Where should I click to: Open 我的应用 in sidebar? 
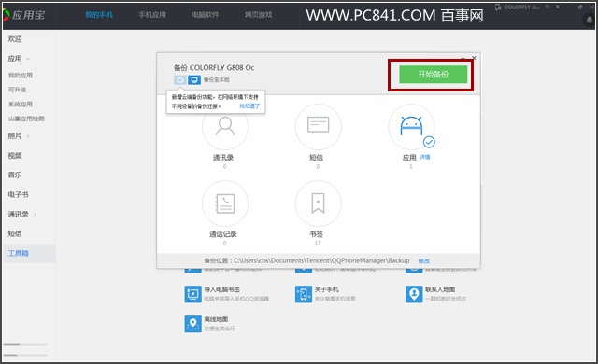(x=21, y=75)
